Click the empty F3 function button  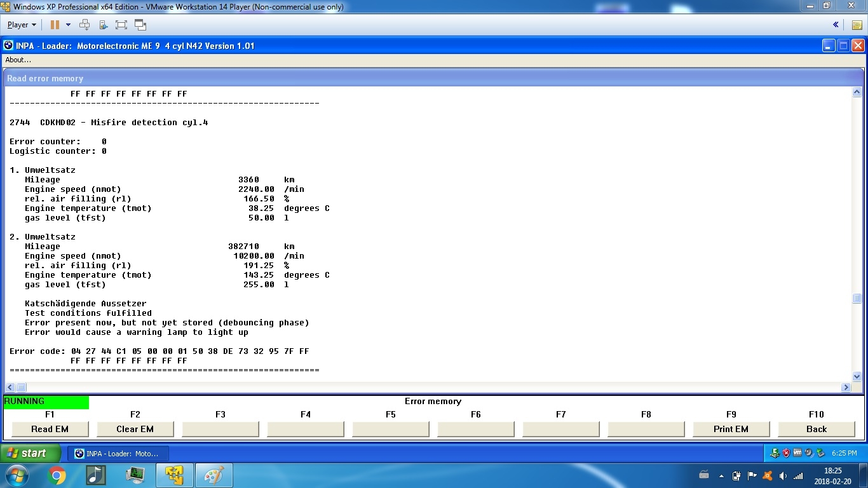220,429
